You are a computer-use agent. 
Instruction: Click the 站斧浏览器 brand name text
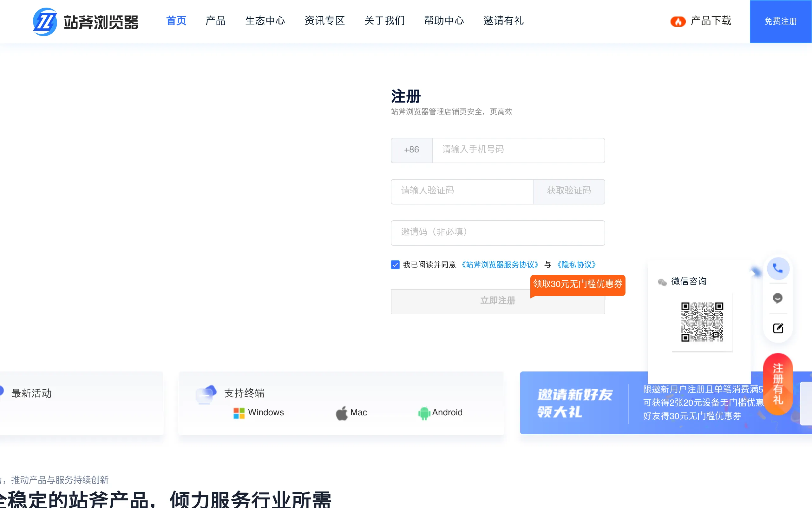point(101,22)
